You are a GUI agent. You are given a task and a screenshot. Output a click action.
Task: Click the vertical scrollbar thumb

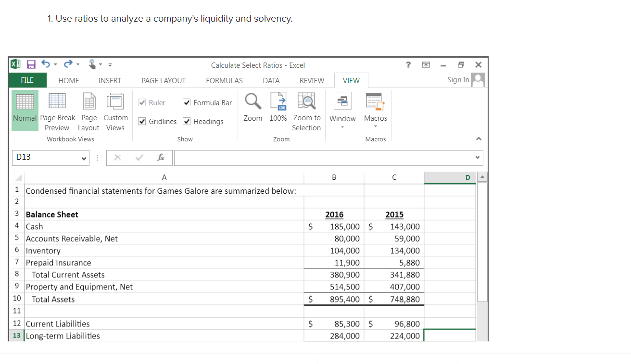(x=482, y=242)
